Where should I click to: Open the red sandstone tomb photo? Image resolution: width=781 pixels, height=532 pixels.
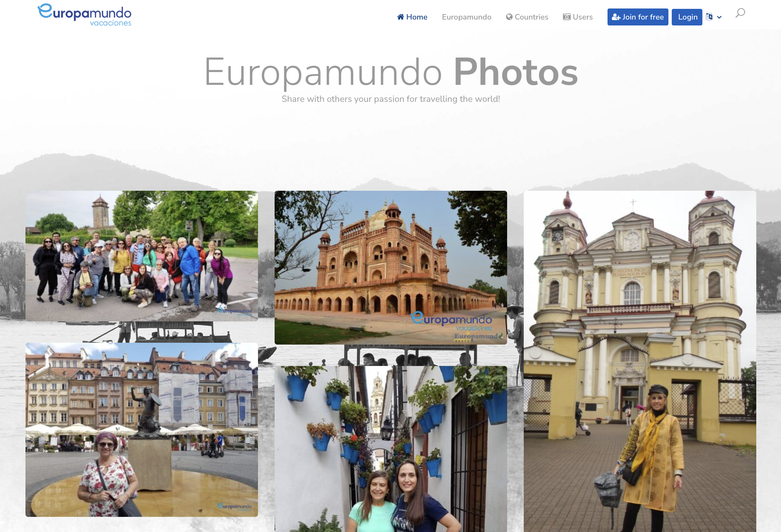click(391, 267)
